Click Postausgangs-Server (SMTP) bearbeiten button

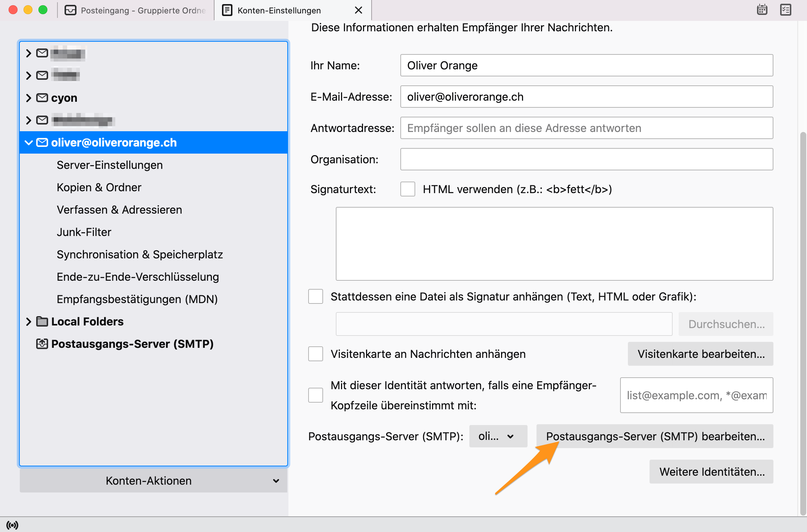[655, 436]
